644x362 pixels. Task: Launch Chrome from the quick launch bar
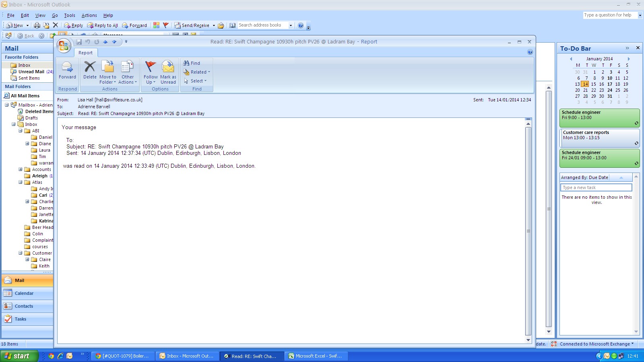point(51,356)
